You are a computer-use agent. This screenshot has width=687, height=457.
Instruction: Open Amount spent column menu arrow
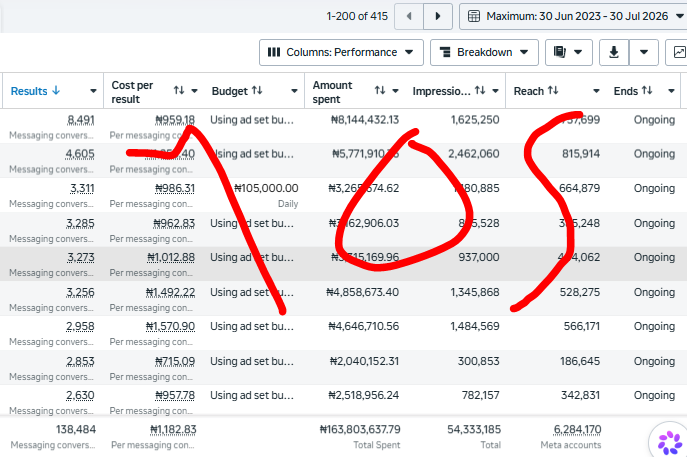(395, 91)
